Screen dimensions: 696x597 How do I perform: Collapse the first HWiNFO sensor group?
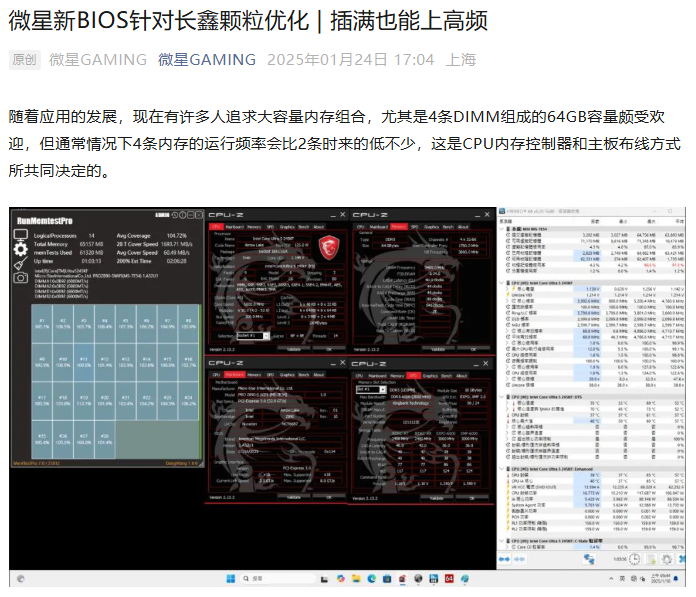click(x=502, y=229)
